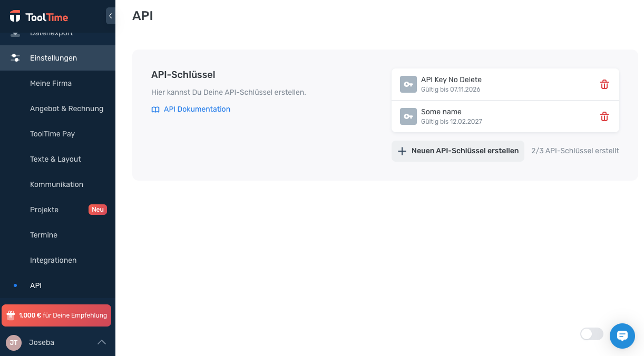Click the gift icon in referral banner
644x356 pixels.
(11, 315)
